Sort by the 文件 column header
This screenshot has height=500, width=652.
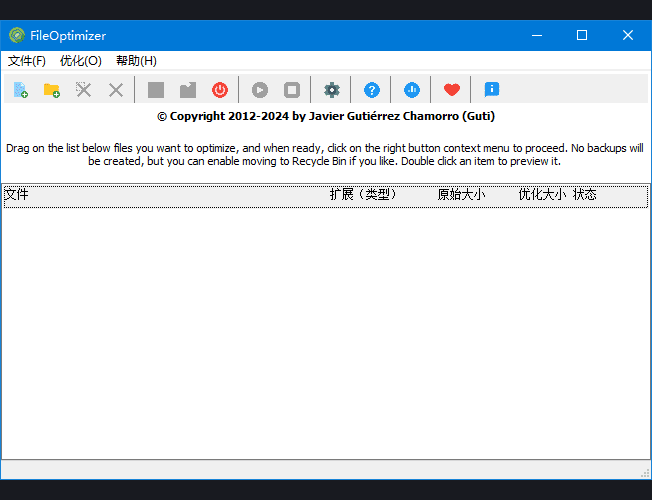16,195
